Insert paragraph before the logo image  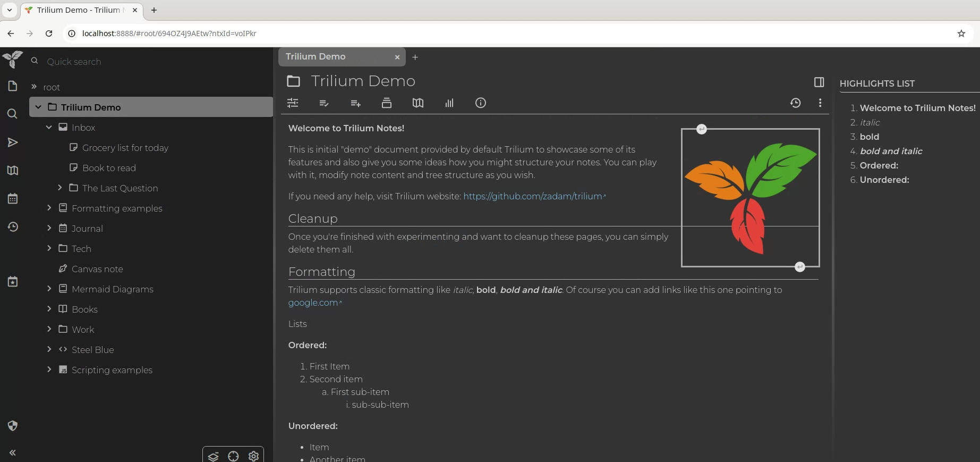(x=702, y=129)
